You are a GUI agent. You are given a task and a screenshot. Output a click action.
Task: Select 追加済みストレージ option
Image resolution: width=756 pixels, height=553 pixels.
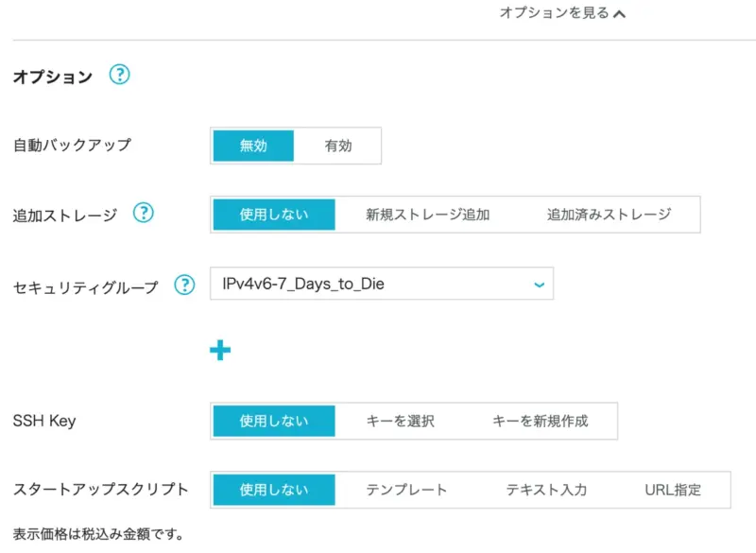tap(609, 215)
